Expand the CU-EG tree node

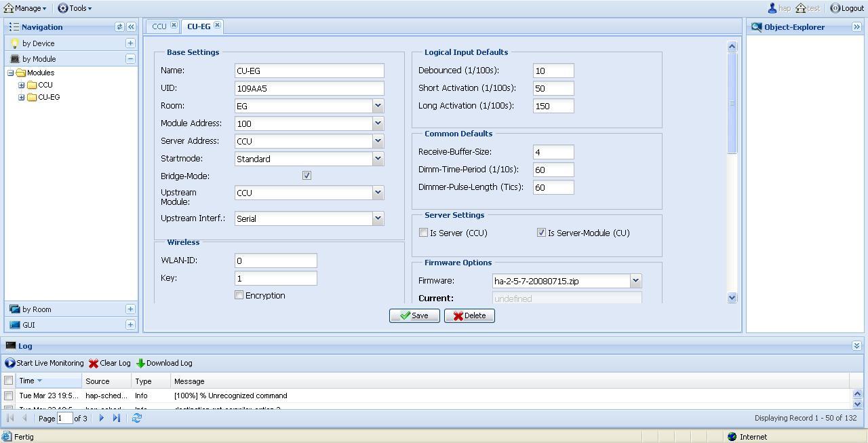22,97
